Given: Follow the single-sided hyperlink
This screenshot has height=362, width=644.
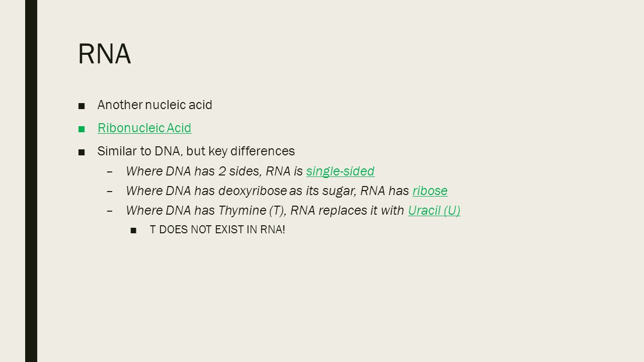Looking at the screenshot, I should coord(340,171).
